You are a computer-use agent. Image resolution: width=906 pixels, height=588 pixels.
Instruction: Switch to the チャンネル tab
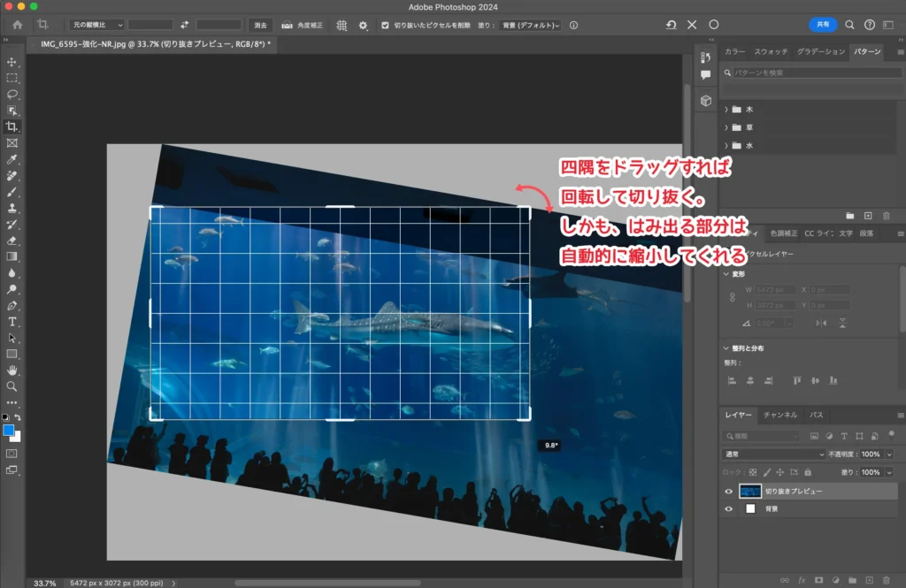[780, 415]
